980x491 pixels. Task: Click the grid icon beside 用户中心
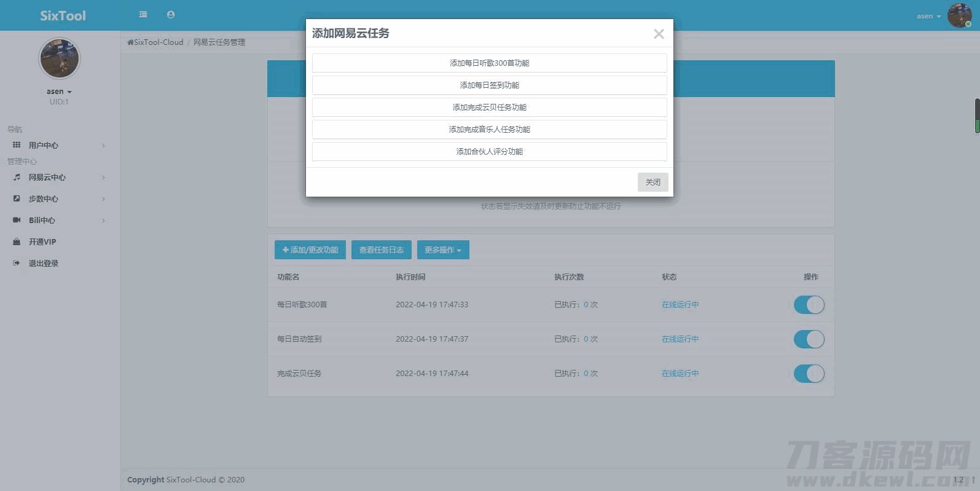tap(17, 145)
